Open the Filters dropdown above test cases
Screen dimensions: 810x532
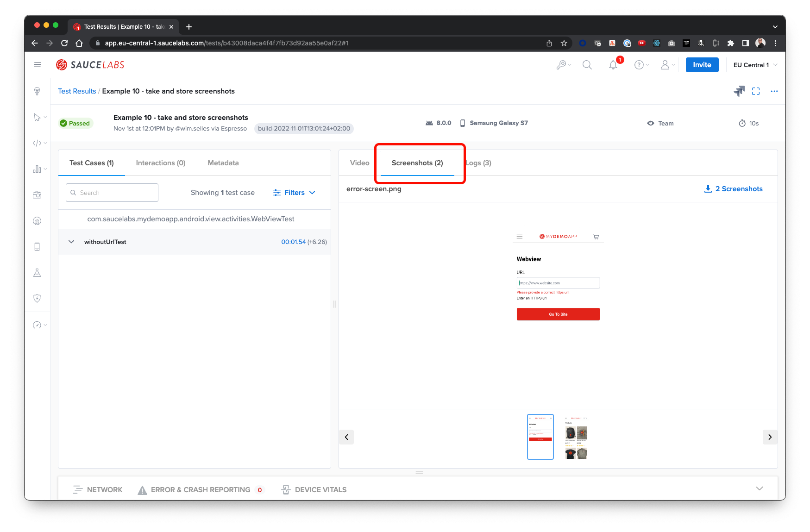click(x=294, y=192)
